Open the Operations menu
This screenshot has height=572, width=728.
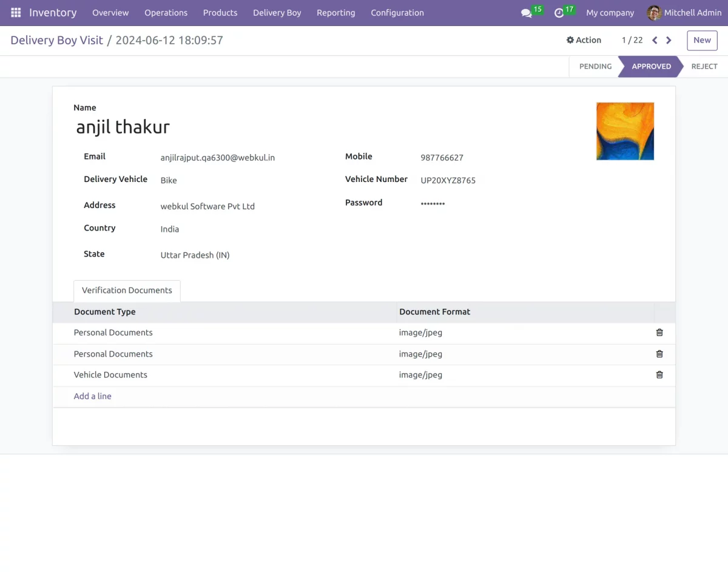click(166, 13)
